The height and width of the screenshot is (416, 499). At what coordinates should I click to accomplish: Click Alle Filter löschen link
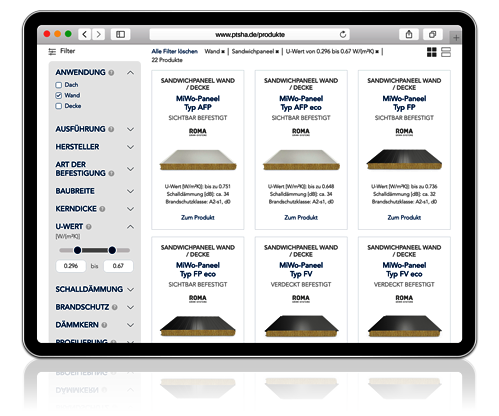pyautogui.click(x=175, y=51)
